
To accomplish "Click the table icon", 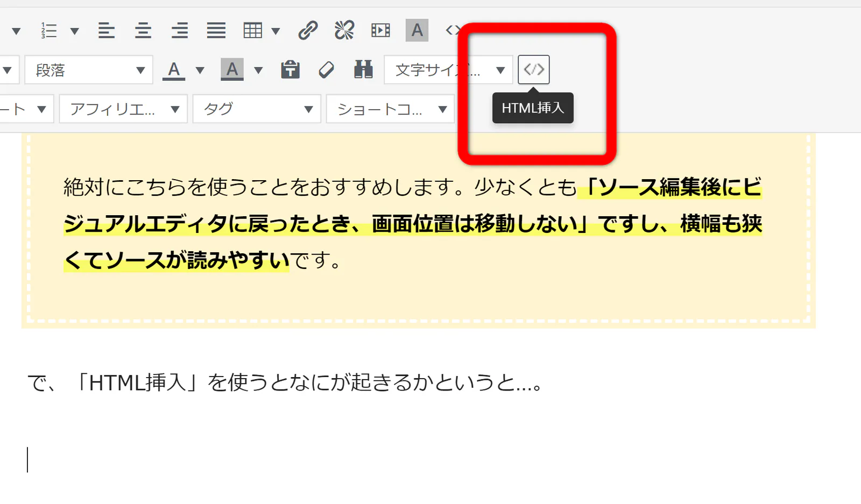I will (x=253, y=31).
